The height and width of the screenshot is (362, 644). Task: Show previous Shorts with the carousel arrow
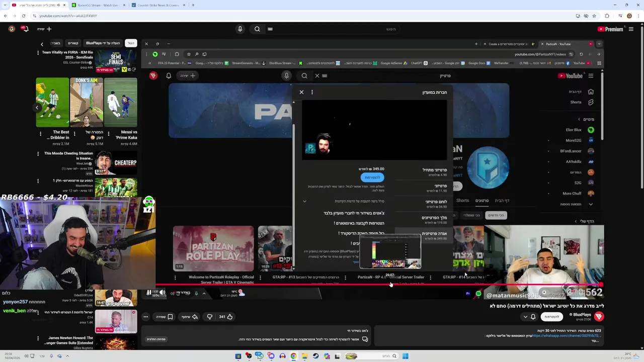(x=37, y=107)
